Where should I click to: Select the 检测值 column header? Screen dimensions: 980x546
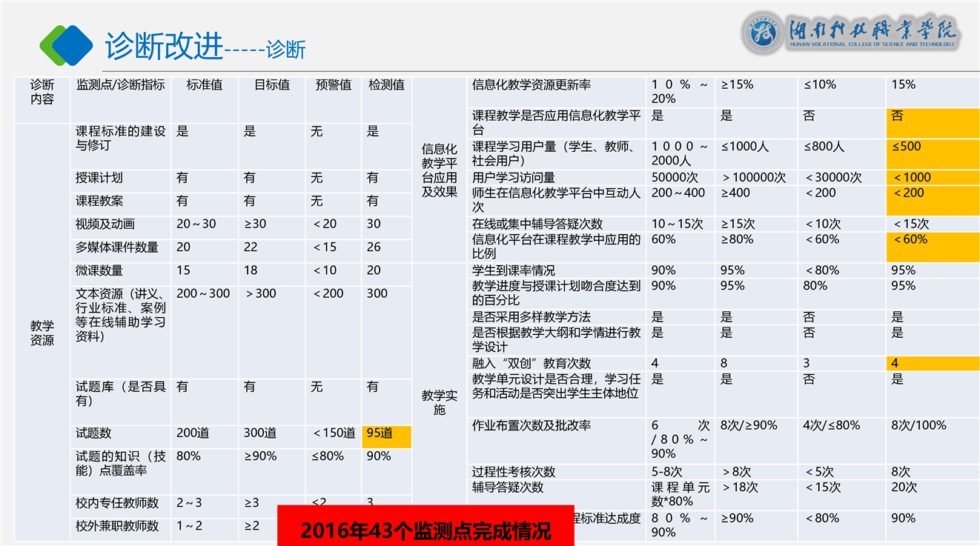click(386, 85)
